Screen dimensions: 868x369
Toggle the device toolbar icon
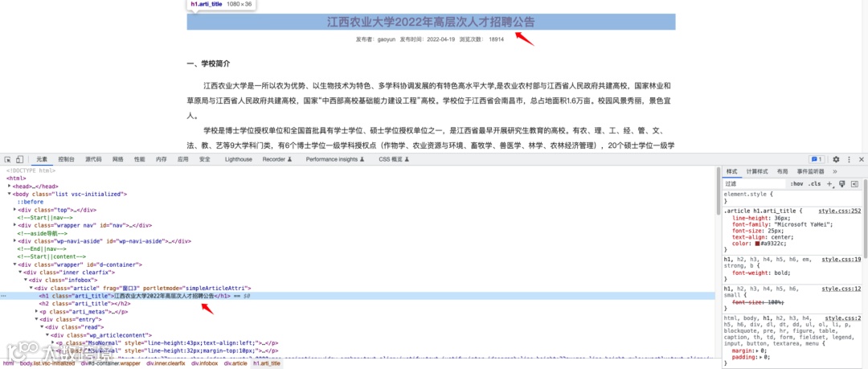20,159
